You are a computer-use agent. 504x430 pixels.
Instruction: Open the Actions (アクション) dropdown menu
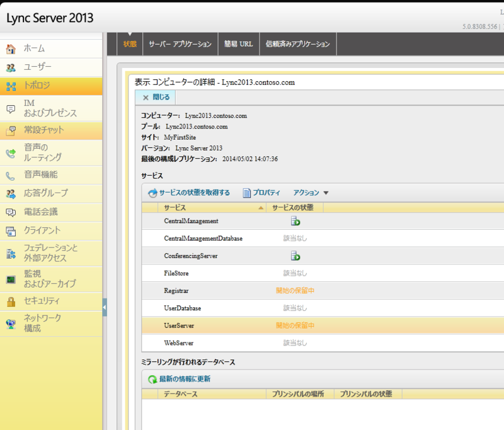[311, 193]
